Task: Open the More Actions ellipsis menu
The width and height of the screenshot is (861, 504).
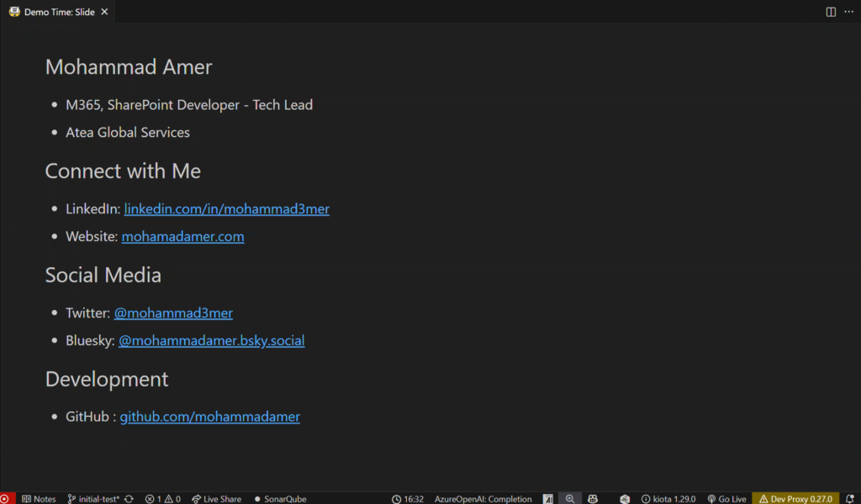Action: 848,12
